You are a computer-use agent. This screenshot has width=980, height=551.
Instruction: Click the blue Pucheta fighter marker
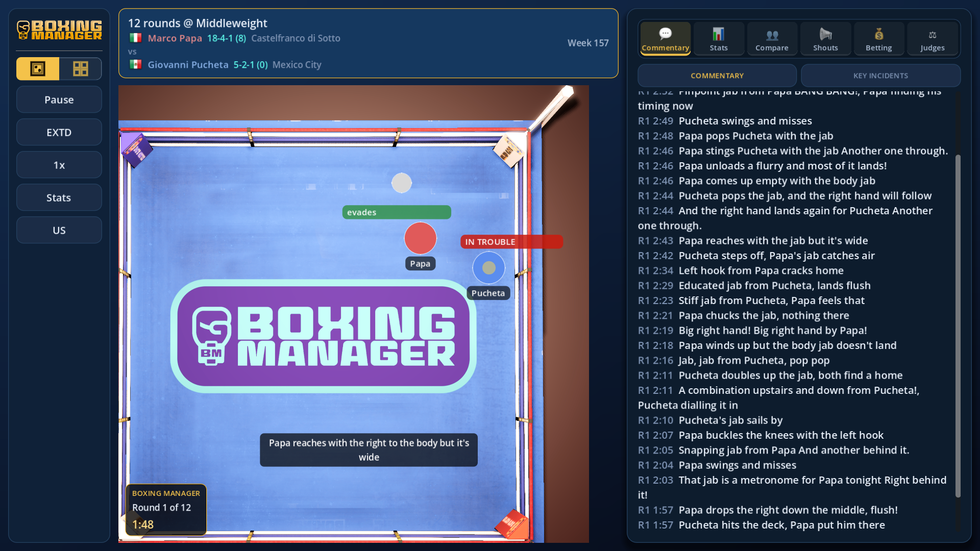pos(488,267)
